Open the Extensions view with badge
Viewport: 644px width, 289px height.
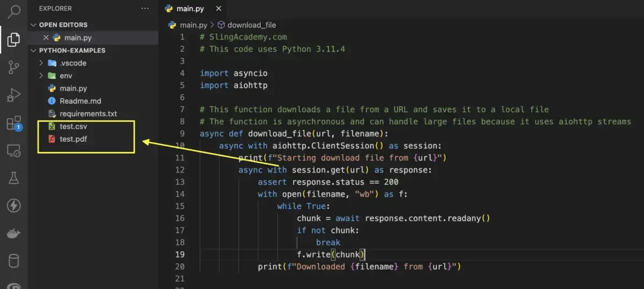click(14, 123)
